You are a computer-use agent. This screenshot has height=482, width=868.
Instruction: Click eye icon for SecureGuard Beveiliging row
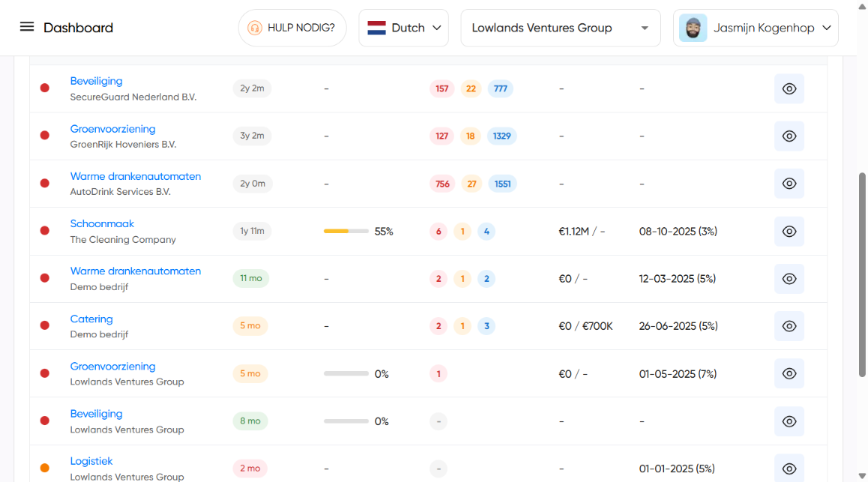click(789, 88)
